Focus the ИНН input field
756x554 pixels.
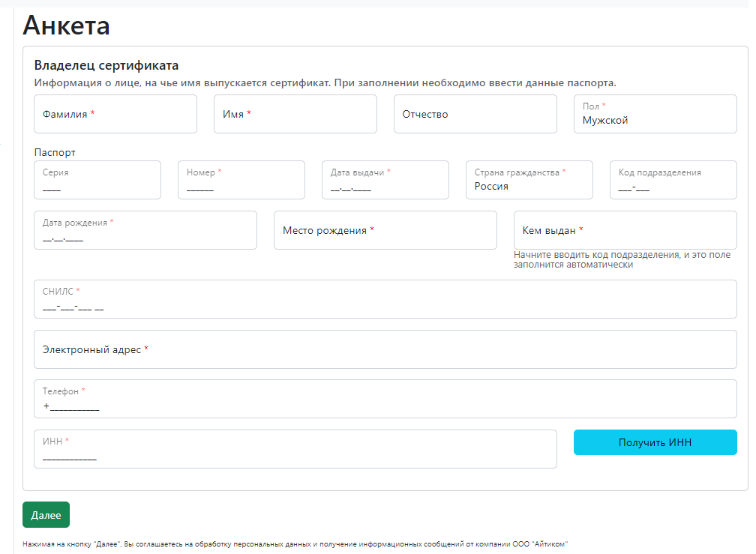pyautogui.click(x=295, y=450)
